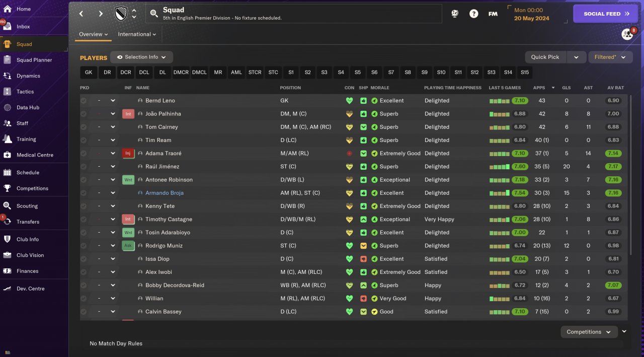Tick the pick checkbox for Willian
Viewport: 644px width, 357px height.
84,299
